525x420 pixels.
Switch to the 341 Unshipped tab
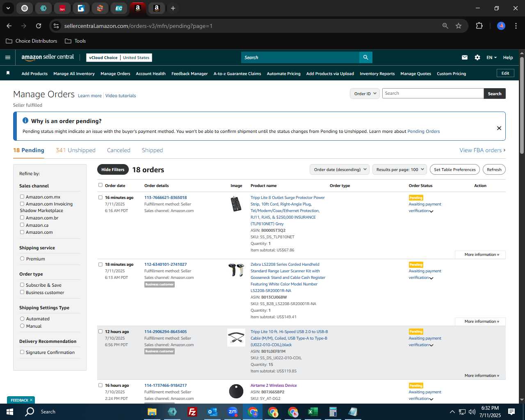coord(75,150)
